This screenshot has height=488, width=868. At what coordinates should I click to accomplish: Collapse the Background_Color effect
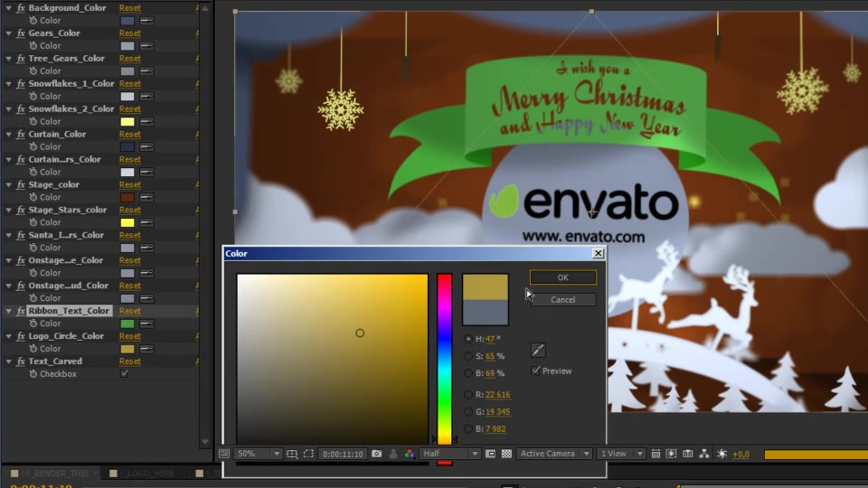coord(8,8)
